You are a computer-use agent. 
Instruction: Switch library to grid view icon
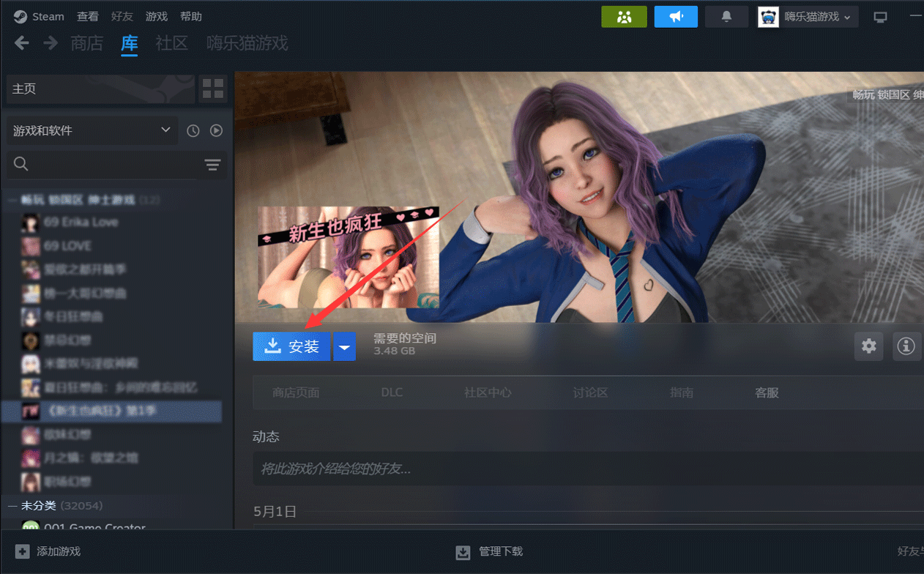[x=213, y=89]
